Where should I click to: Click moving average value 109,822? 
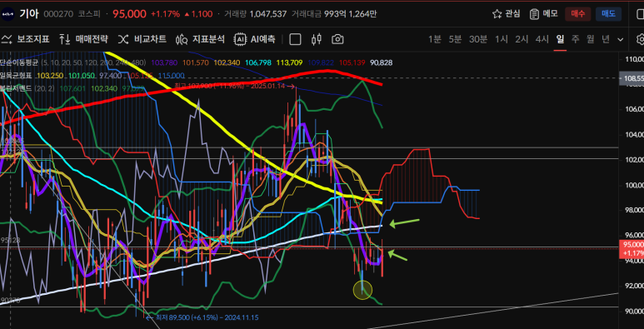pos(321,62)
